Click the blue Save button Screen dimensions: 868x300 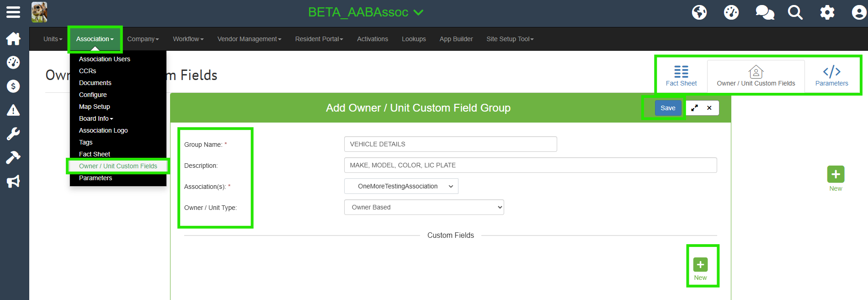click(x=668, y=108)
